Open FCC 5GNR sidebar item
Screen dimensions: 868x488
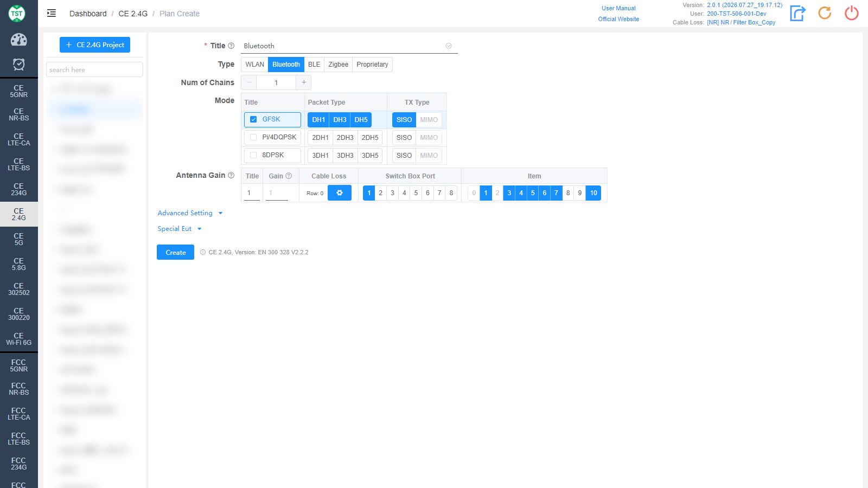pyautogui.click(x=19, y=365)
